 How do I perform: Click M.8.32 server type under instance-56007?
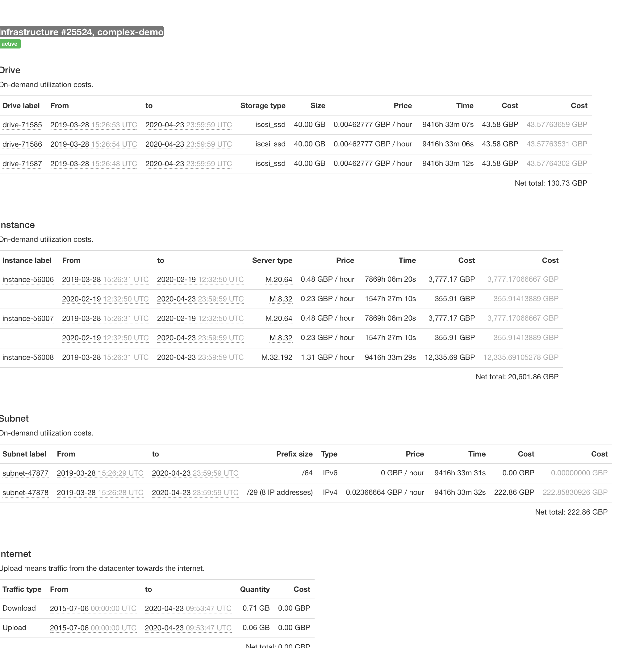281,338
